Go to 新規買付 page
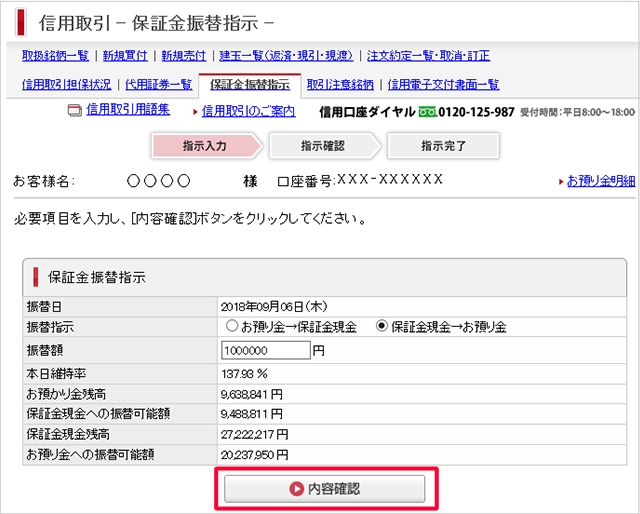Image resolution: width=640 pixels, height=514 pixels. [125, 56]
